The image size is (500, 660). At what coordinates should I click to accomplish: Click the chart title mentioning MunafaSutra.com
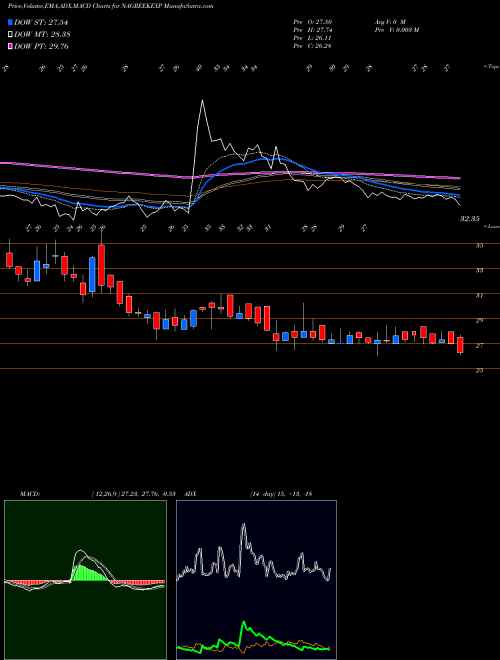coord(110,6)
